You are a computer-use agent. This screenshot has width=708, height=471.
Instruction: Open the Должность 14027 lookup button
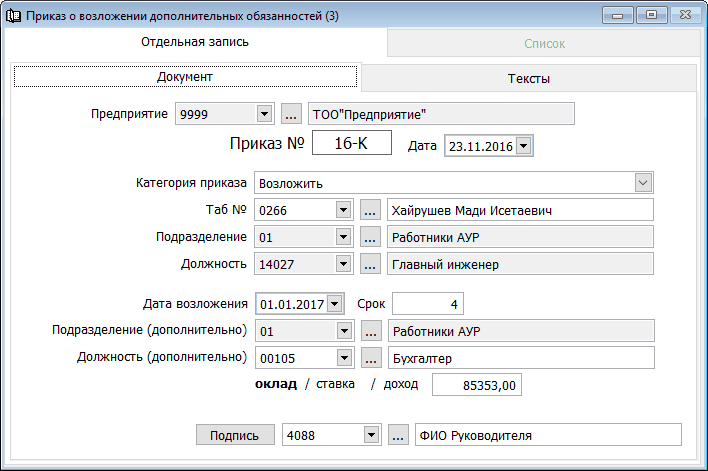(370, 264)
